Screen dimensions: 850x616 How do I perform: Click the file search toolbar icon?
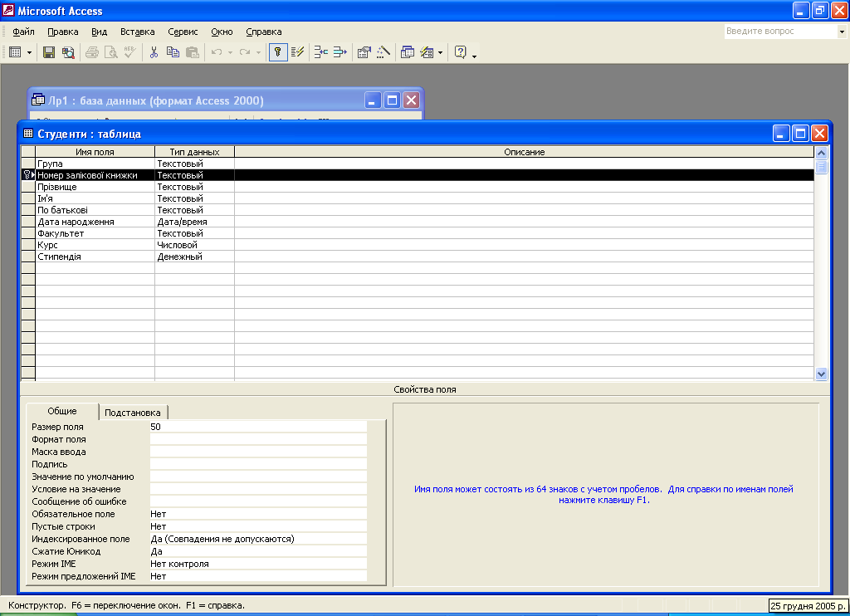coord(68,52)
